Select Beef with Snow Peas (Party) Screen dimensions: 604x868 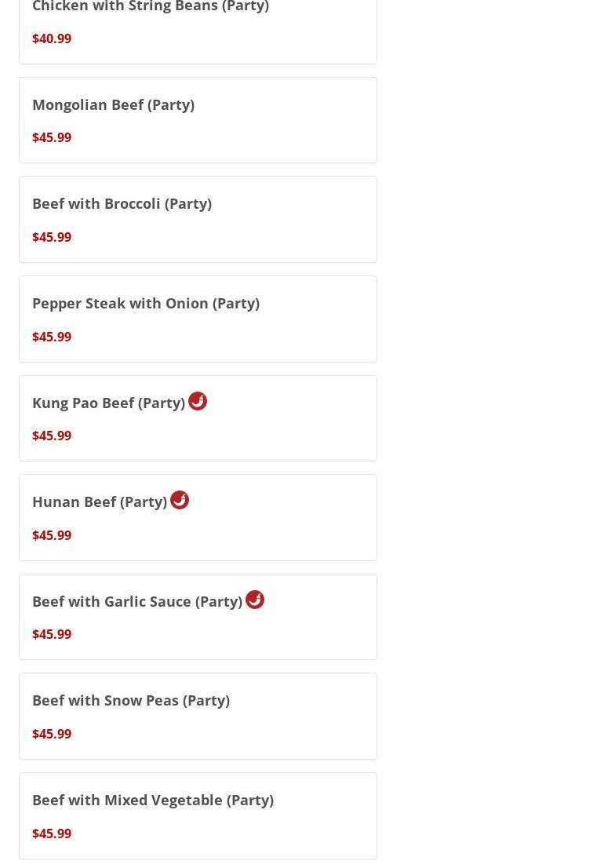point(130,700)
